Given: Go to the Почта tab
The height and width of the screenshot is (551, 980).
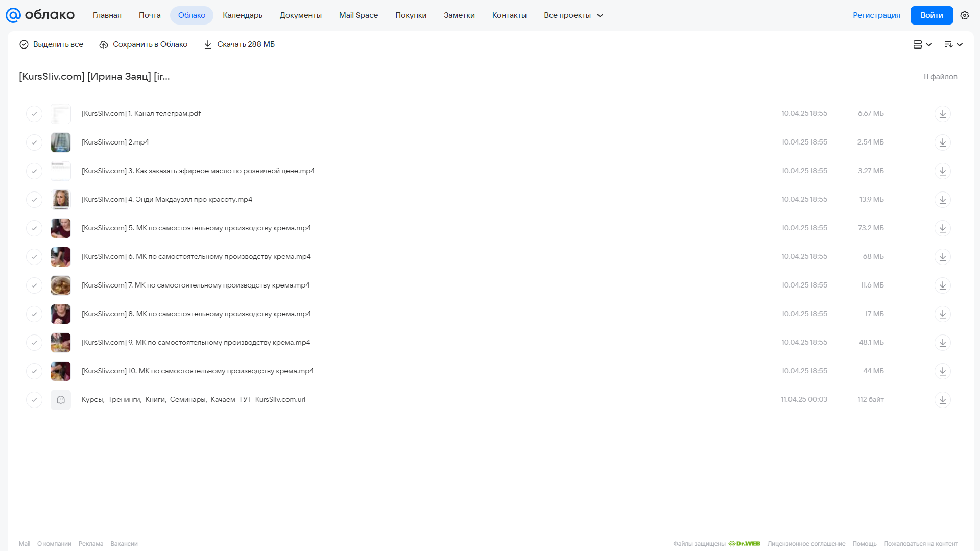Looking at the screenshot, I should point(150,15).
